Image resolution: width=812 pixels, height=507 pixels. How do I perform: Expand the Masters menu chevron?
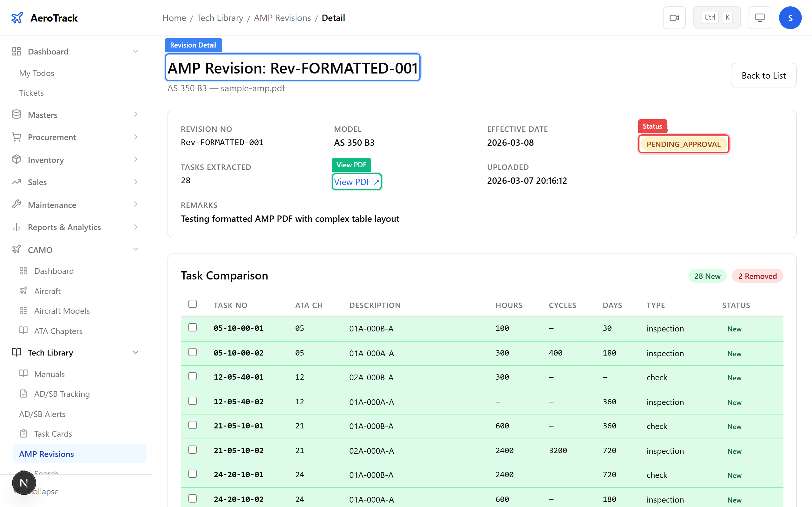[135, 114]
